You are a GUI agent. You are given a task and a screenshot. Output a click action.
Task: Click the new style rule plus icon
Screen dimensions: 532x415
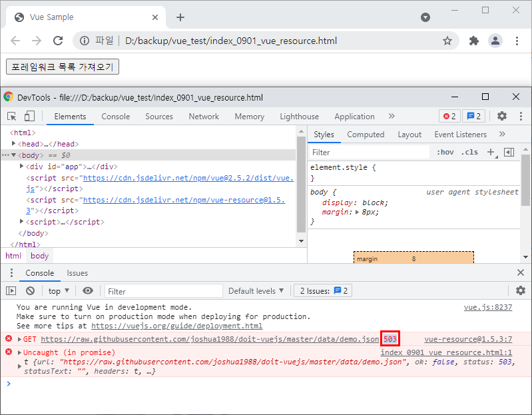[x=491, y=153]
